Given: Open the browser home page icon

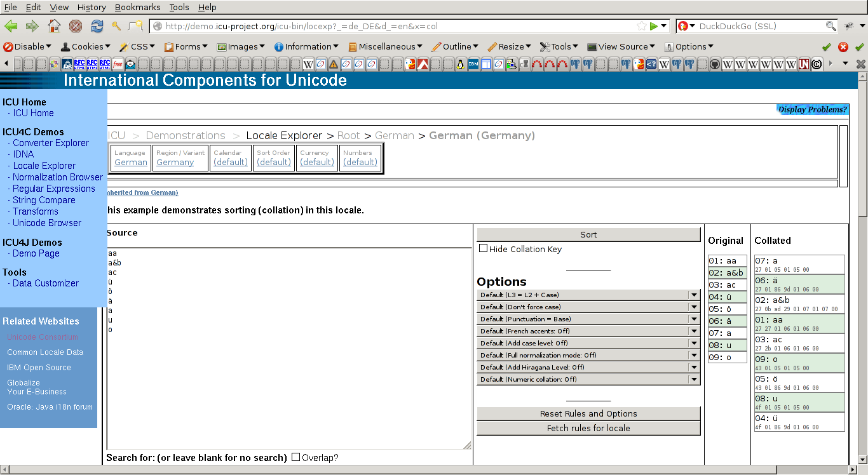Looking at the screenshot, I should (55, 26).
